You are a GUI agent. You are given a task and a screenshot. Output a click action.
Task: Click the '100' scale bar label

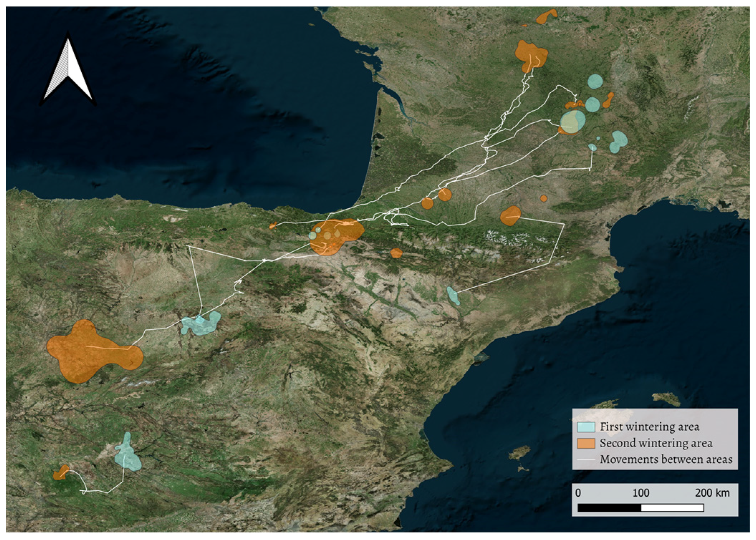pos(641,493)
